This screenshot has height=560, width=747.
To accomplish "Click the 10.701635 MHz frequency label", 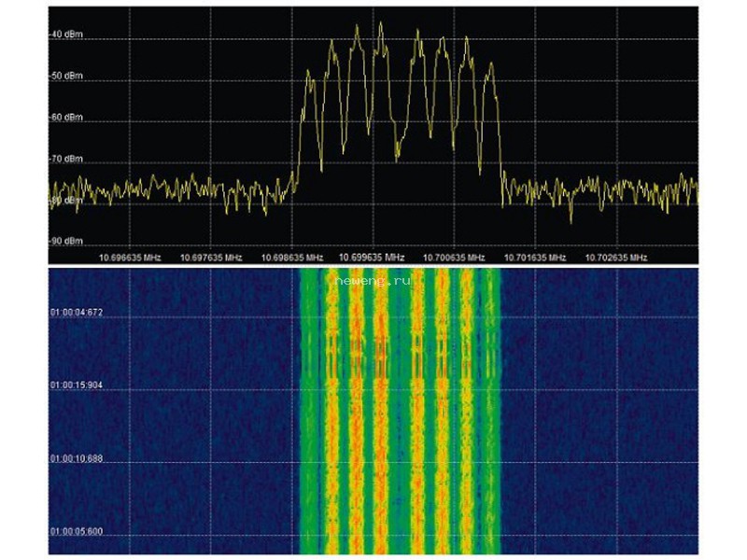I will pyautogui.click(x=535, y=258).
